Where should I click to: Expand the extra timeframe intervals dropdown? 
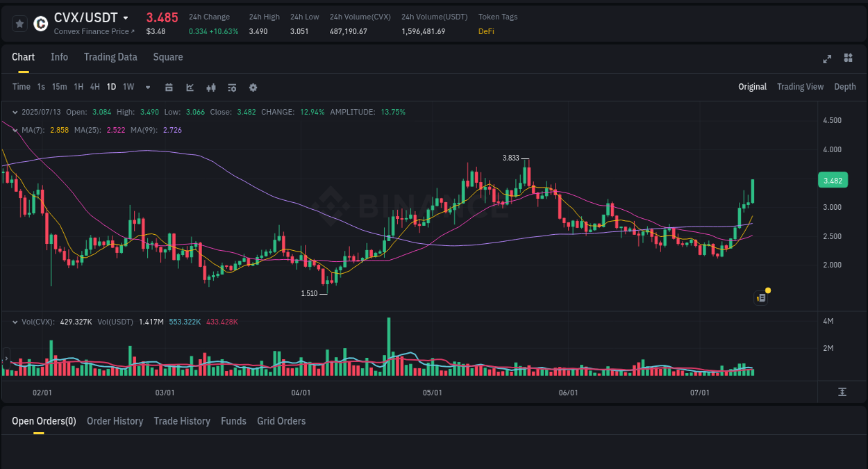coord(147,87)
